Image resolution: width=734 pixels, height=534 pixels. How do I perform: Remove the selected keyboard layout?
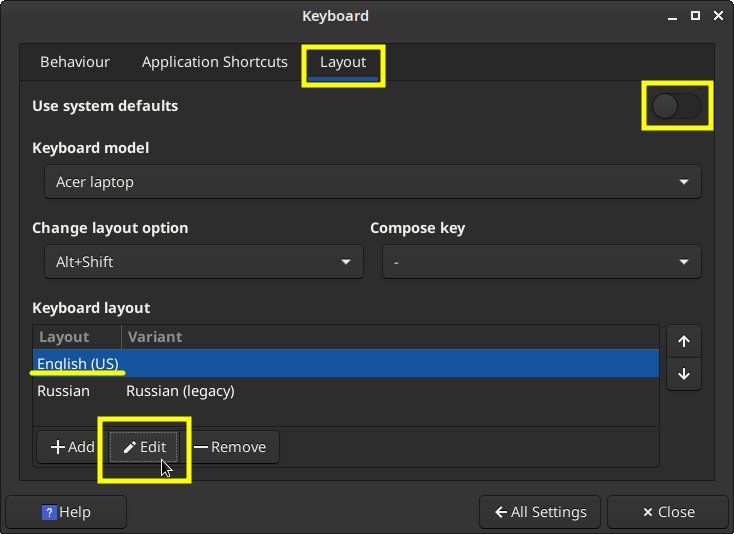coord(230,447)
